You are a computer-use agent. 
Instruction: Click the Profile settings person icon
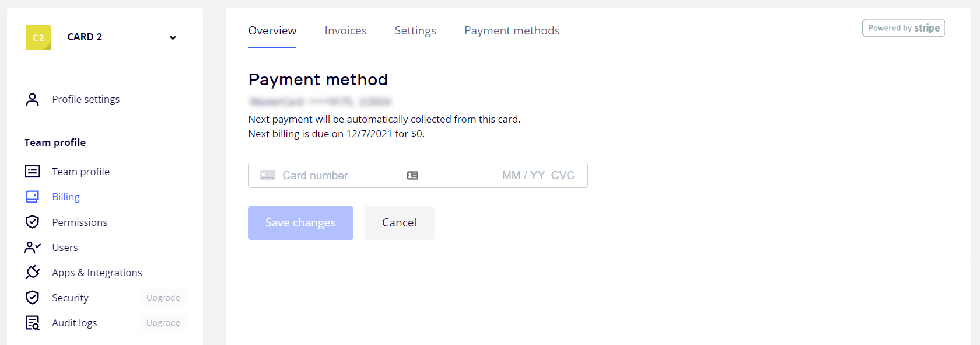(x=33, y=100)
